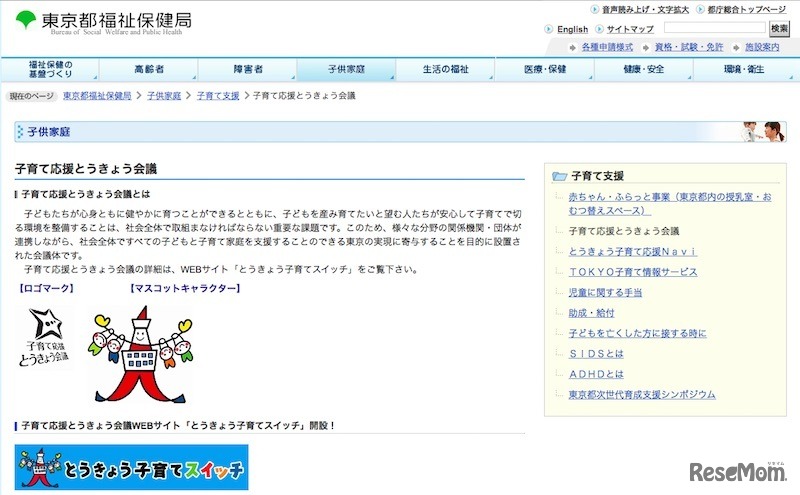Click the folder icon beside 子育て支援
The image size is (800, 495).
click(560, 176)
